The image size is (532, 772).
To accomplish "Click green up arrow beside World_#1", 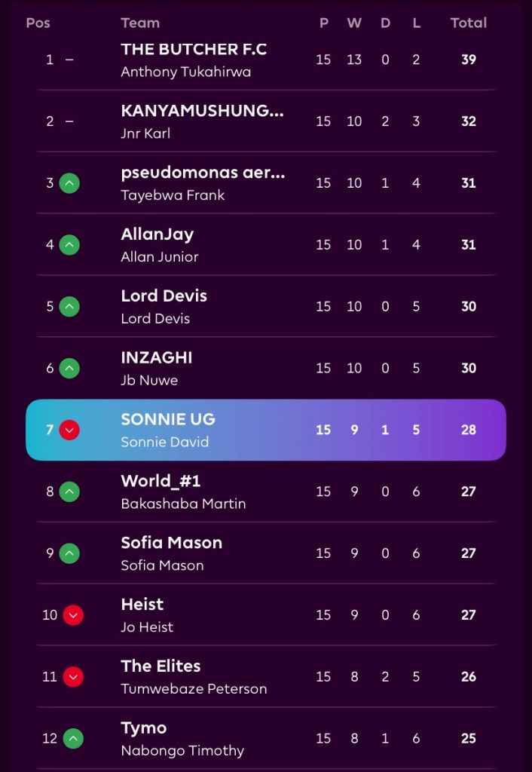I will click(69, 492).
